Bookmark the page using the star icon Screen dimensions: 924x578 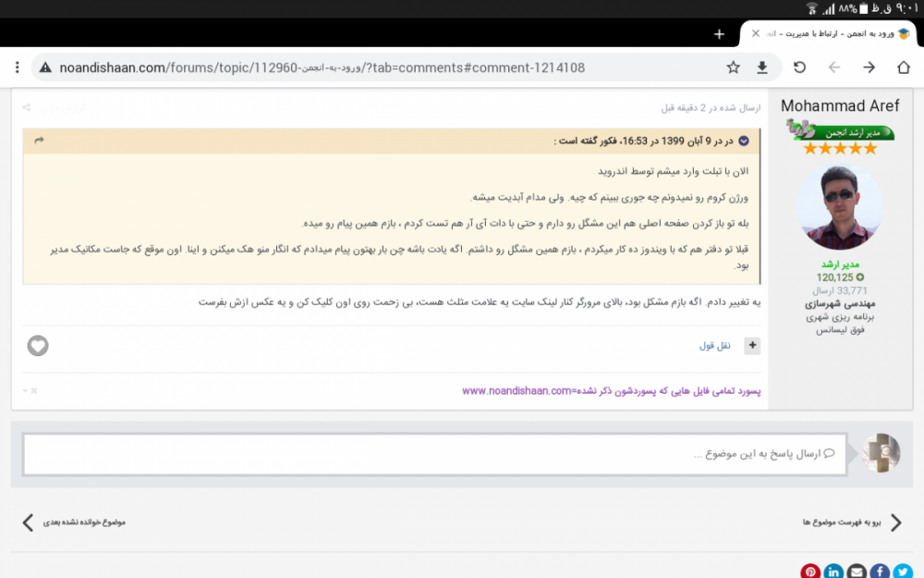point(733,67)
